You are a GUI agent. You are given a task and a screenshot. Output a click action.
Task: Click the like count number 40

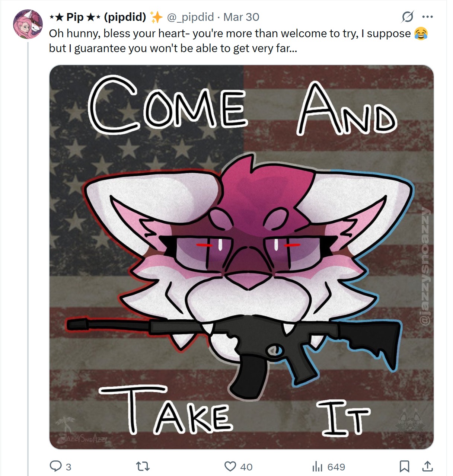[246, 467]
